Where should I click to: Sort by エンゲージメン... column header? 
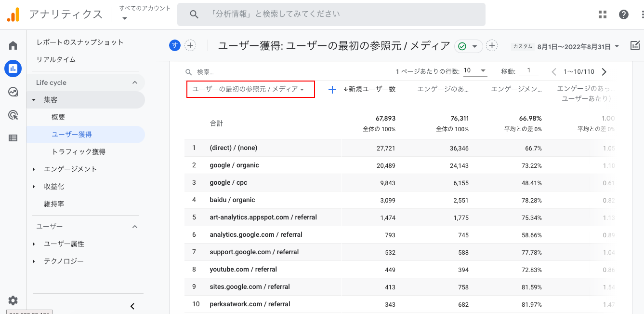[516, 89]
